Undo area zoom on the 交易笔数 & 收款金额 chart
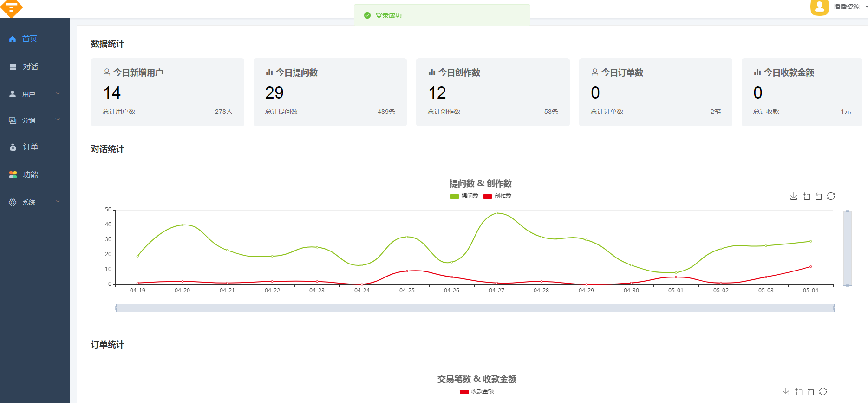Viewport: 868px width, 403px height. (811, 392)
